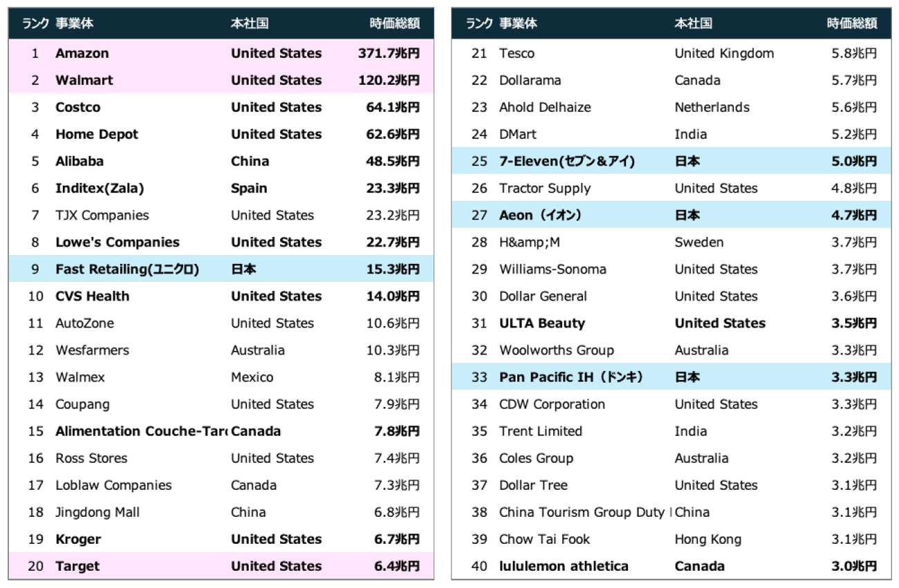Select Walmart's 120.2兆円 market cap value

tap(389, 80)
